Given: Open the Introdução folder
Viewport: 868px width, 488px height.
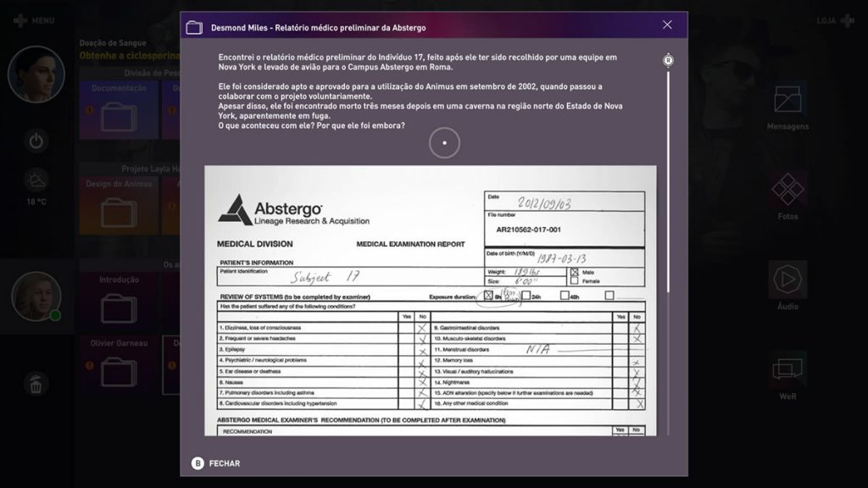Looking at the screenshot, I should click(x=119, y=302).
